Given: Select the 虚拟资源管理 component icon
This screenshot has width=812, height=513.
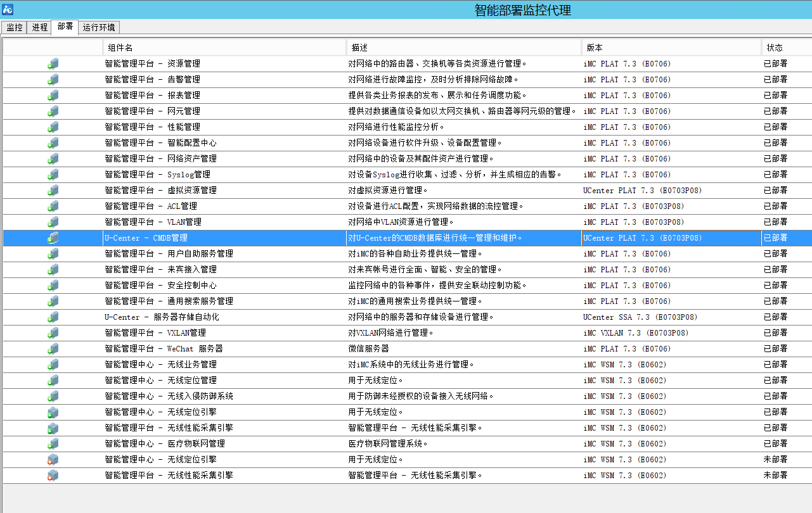Looking at the screenshot, I should (53, 190).
